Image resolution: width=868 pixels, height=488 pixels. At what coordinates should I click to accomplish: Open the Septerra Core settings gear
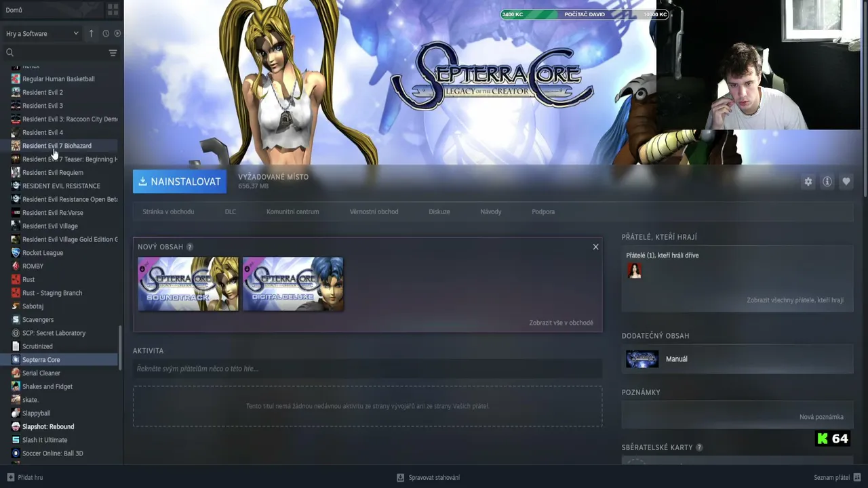point(808,182)
